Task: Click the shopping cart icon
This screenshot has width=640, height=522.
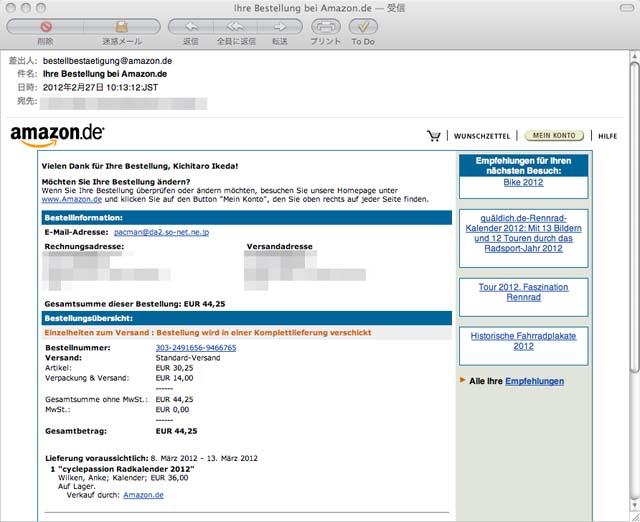Action: tap(434, 136)
